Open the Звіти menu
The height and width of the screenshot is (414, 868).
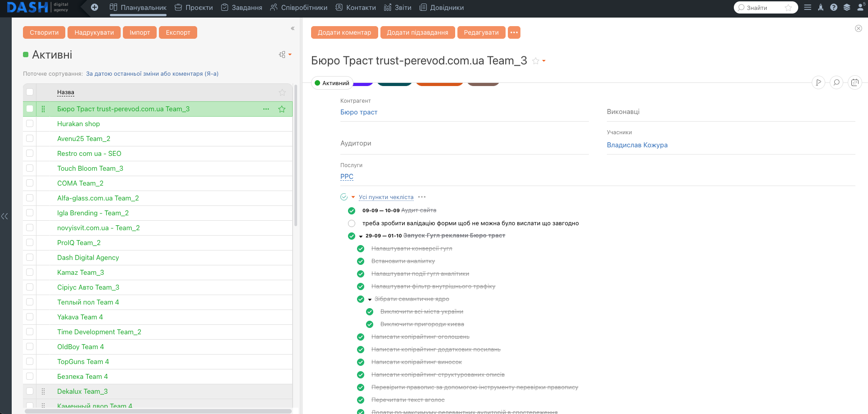click(398, 7)
